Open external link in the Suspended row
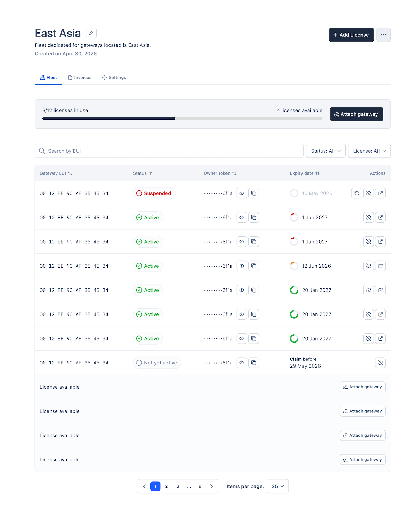The width and height of the screenshot is (420, 531). pyautogui.click(x=380, y=193)
